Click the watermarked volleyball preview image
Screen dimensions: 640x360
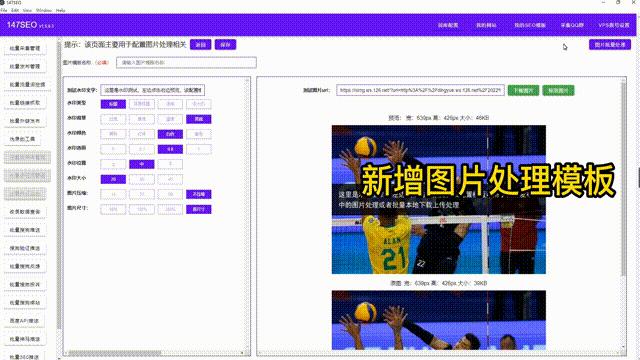[x=439, y=200]
